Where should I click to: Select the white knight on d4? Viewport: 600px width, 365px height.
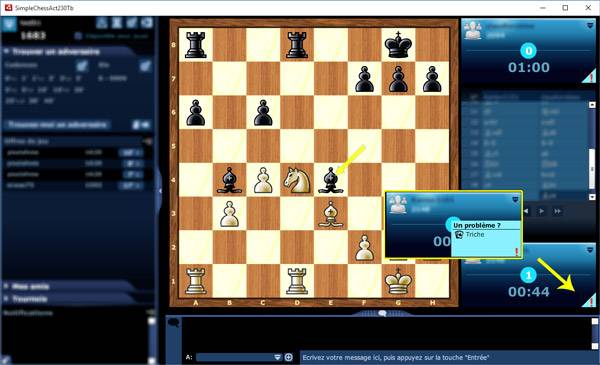297,180
